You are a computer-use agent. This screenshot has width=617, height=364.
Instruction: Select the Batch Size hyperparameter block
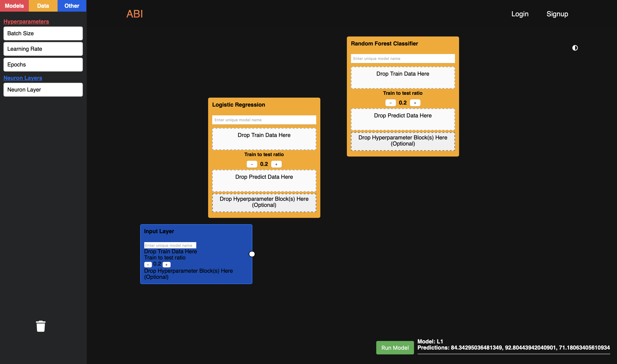pos(43,33)
